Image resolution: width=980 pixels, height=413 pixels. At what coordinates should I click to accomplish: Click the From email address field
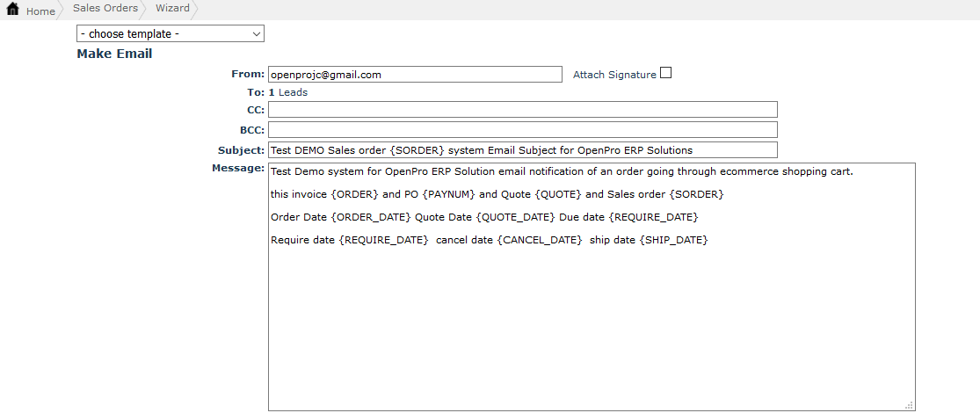(x=415, y=75)
